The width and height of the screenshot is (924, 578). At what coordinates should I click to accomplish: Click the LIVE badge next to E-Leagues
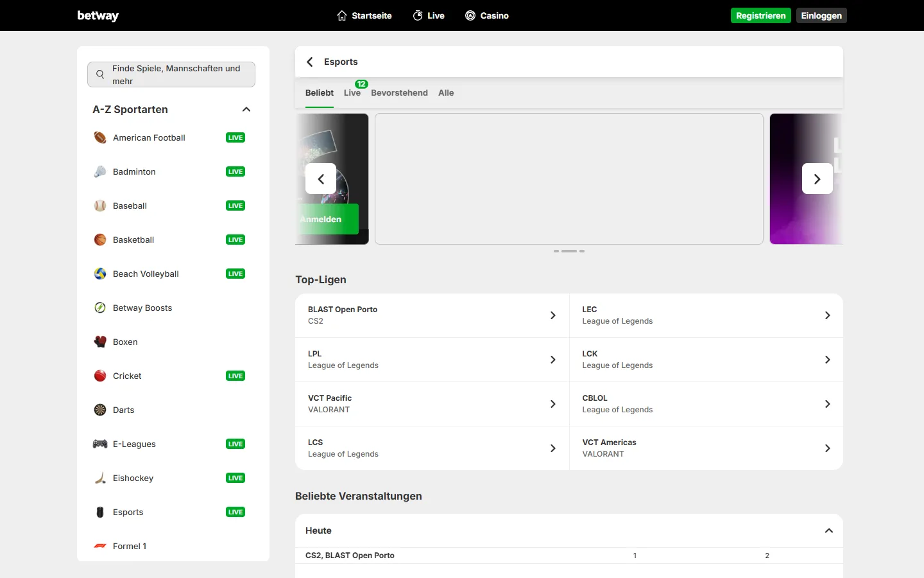tap(235, 444)
